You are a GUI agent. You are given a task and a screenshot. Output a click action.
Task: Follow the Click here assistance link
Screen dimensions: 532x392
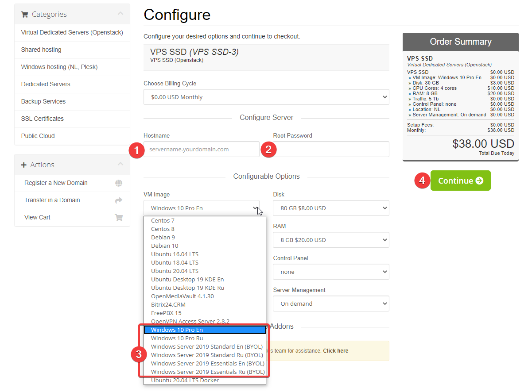(x=335, y=351)
